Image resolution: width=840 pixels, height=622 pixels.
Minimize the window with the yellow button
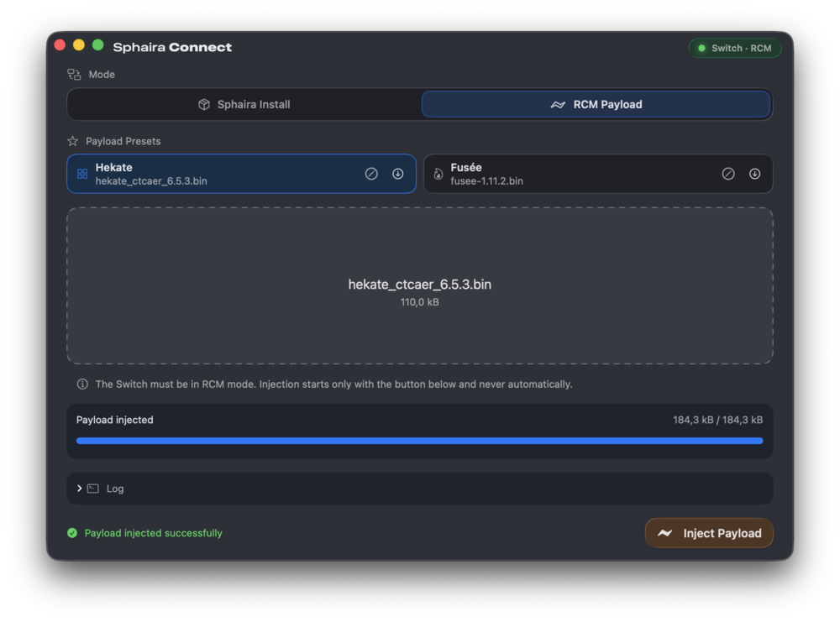[79, 45]
